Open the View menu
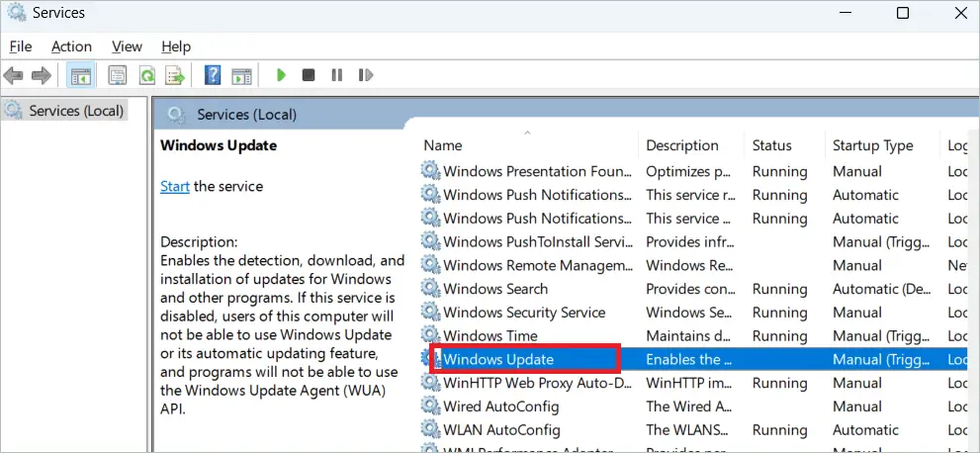 [127, 46]
